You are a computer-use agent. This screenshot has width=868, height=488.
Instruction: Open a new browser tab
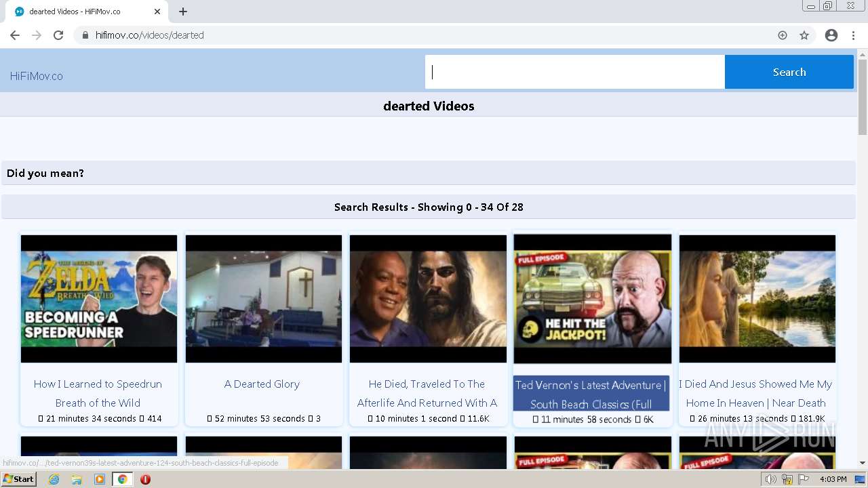pos(183,12)
